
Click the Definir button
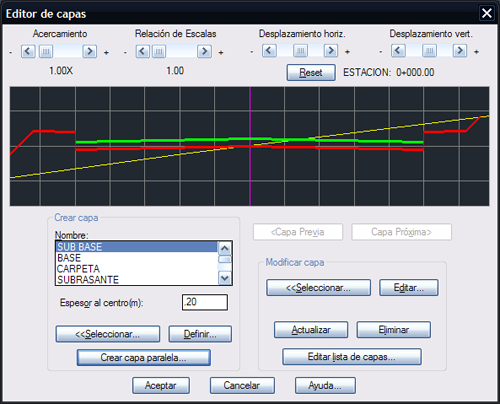[200, 334]
